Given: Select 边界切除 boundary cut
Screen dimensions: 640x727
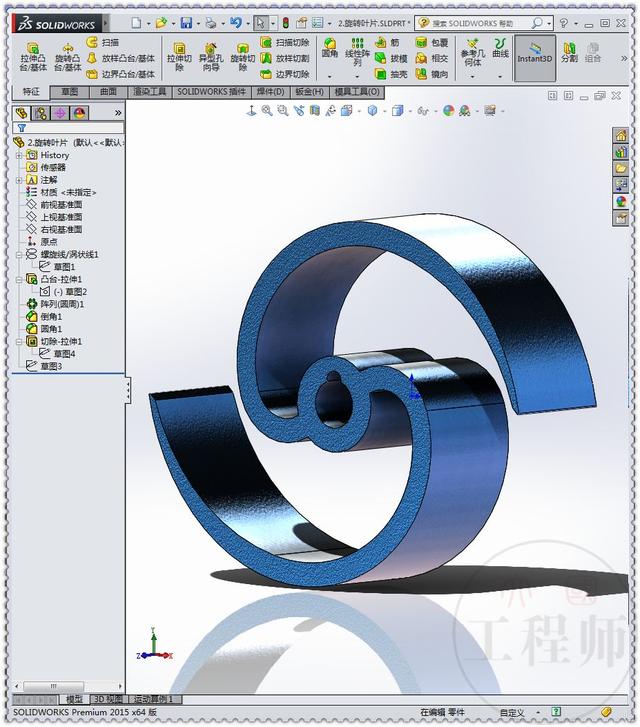Looking at the screenshot, I should click(285, 74).
